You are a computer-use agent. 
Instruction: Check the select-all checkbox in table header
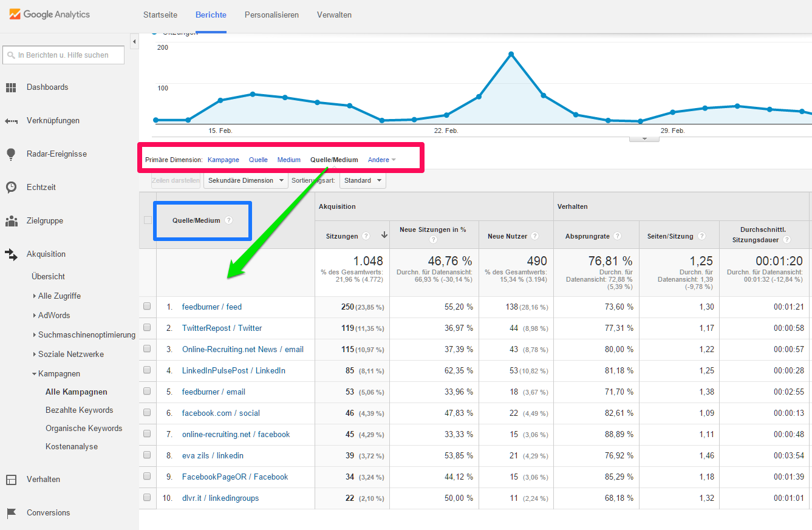[148, 220]
